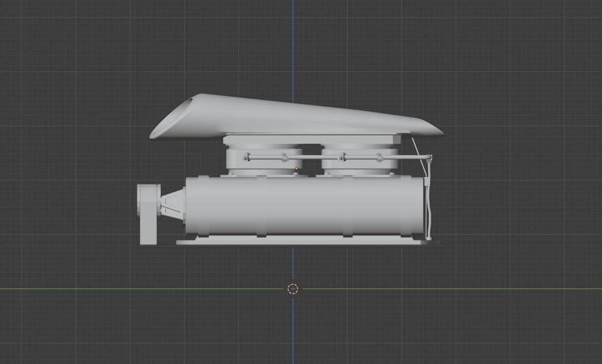Click the small orange object origin dot
This screenshot has width=602, height=364.
pos(296,169)
